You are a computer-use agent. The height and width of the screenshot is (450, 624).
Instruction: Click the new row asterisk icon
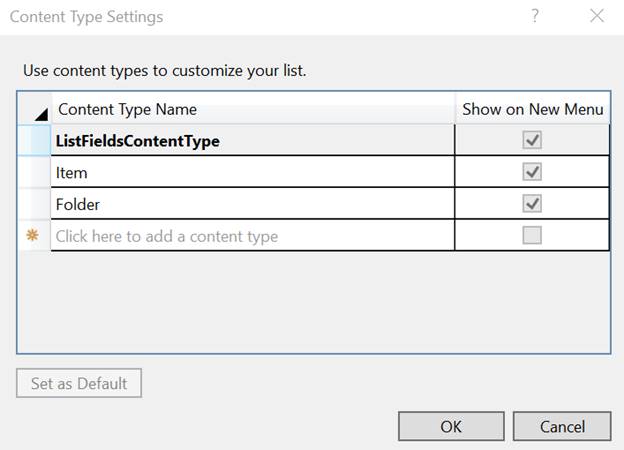tap(32, 236)
